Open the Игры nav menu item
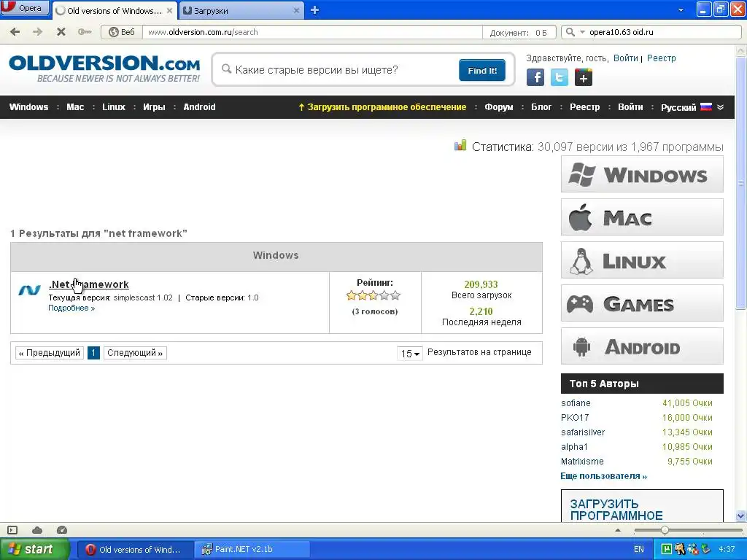Viewport: 747px width, 560px height. click(x=154, y=107)
